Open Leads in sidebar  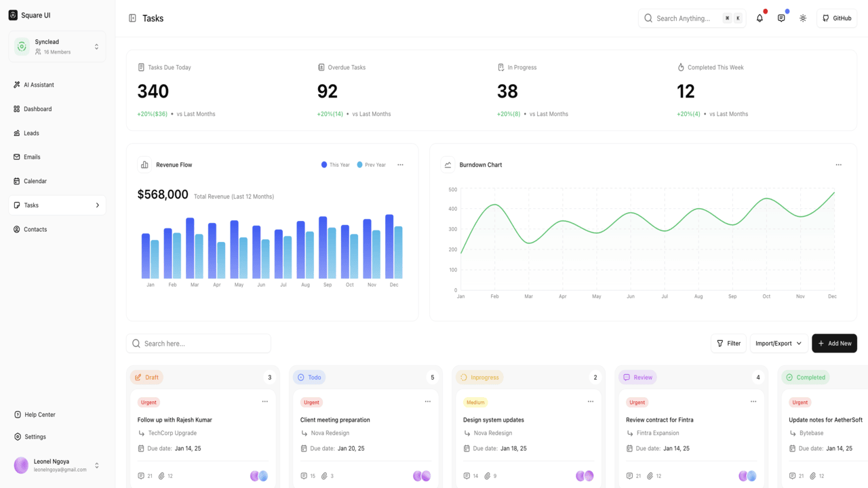(x=57, y=133)
